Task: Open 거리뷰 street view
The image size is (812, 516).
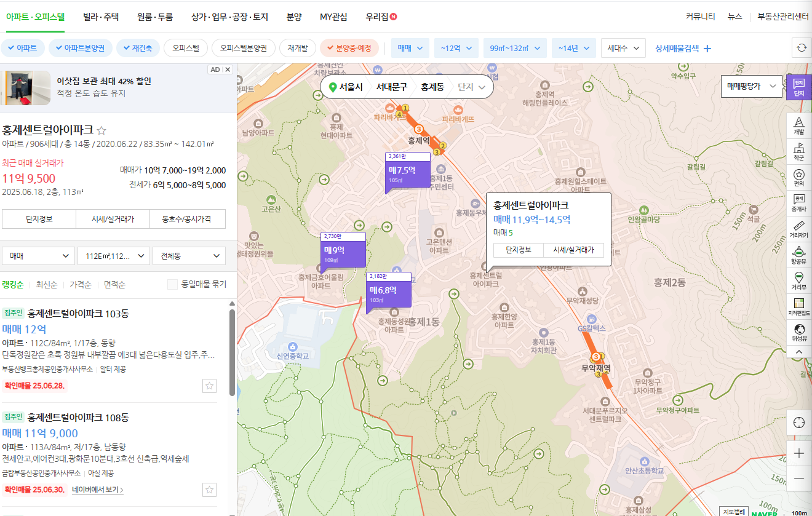Action: [799, 280]
